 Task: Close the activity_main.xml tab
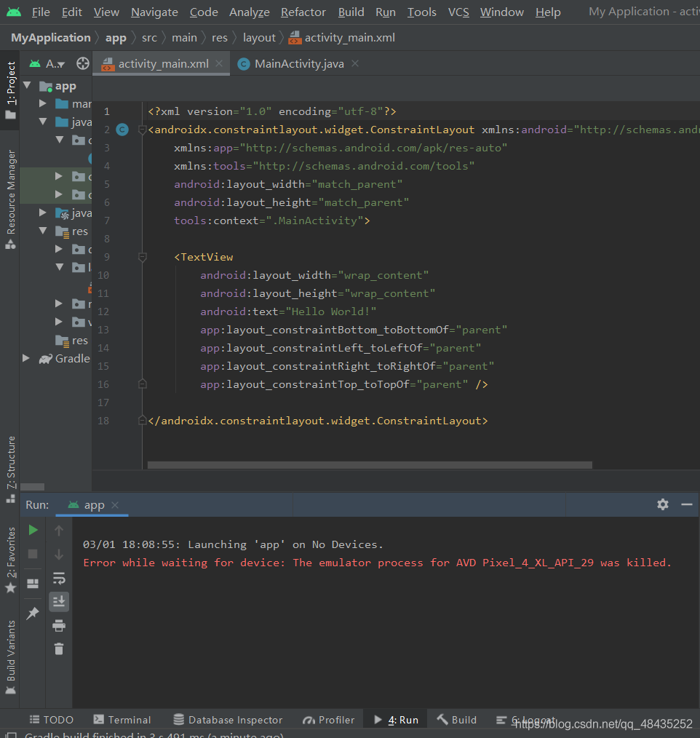(x=219, y=63)
